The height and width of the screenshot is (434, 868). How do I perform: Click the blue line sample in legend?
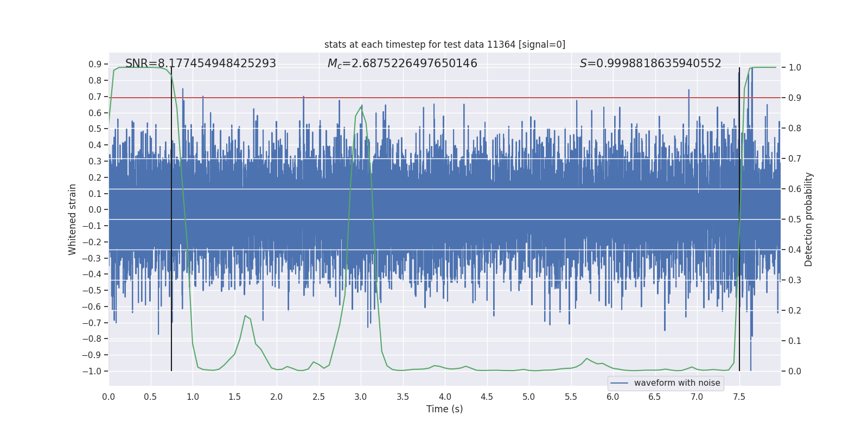pyautogui.click(x=619, y=383)
